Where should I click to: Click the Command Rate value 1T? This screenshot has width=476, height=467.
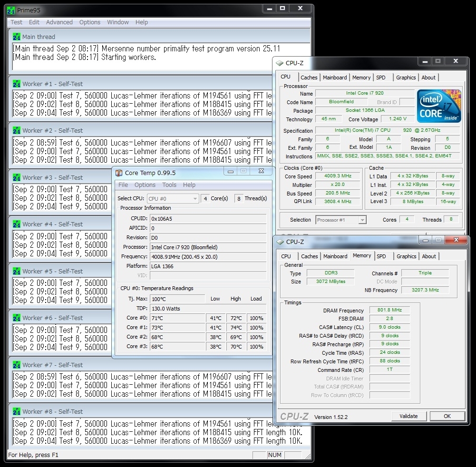(389, 370)
